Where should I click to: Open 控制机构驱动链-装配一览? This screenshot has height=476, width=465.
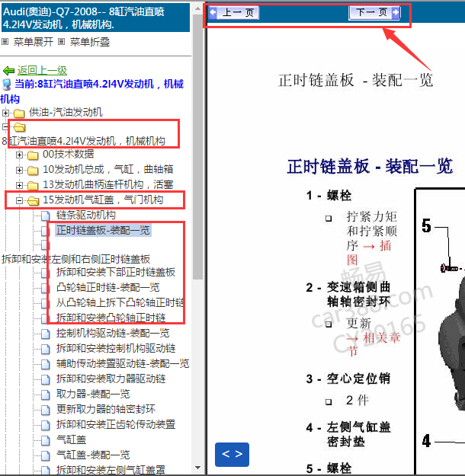coord(113,333)
